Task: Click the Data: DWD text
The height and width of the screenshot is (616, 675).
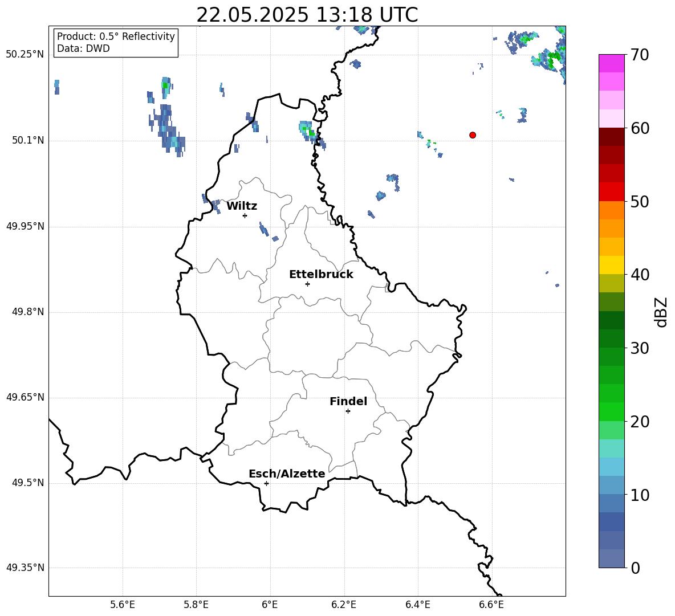Action: (83, 48)
